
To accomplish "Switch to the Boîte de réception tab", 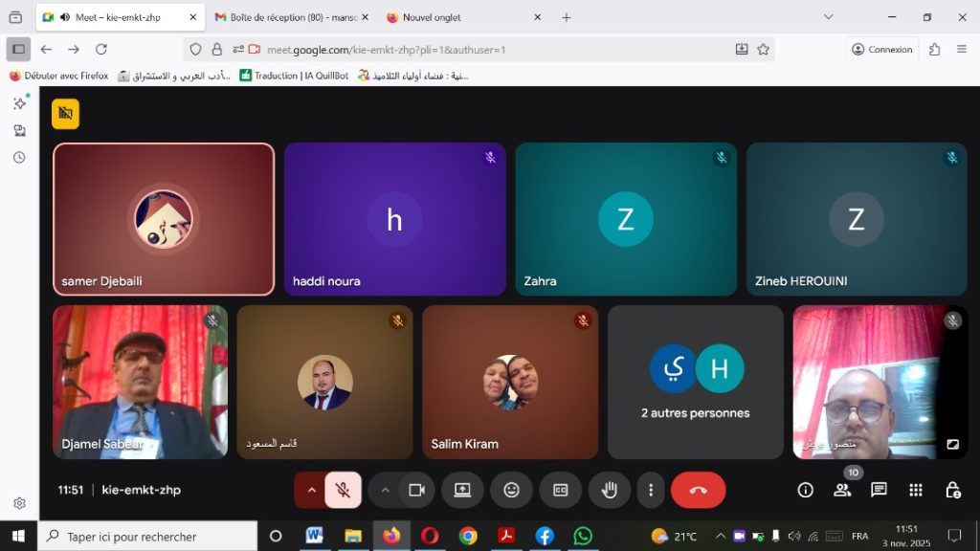I will tap(285, 17).
